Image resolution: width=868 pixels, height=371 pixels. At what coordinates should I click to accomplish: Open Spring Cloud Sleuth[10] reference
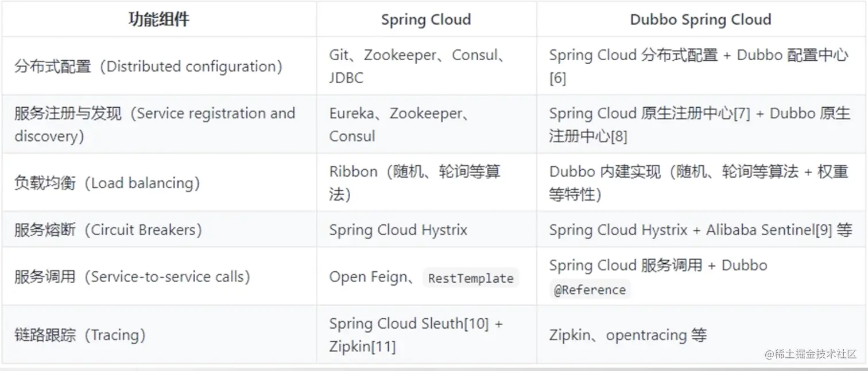409,324
